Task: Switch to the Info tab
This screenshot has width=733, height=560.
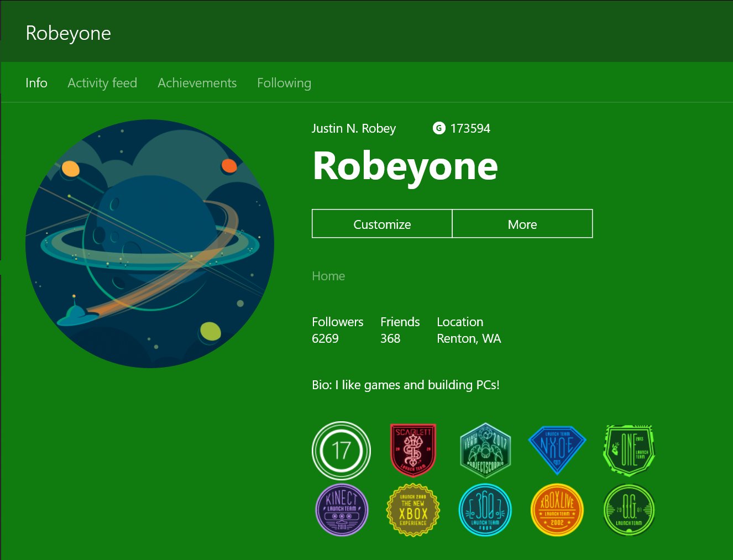Action: 36,83
